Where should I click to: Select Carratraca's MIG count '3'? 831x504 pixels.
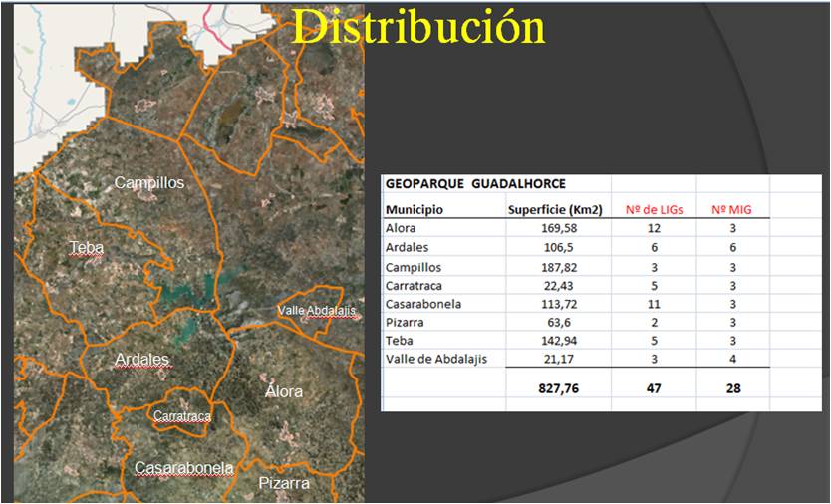point(733,286)
